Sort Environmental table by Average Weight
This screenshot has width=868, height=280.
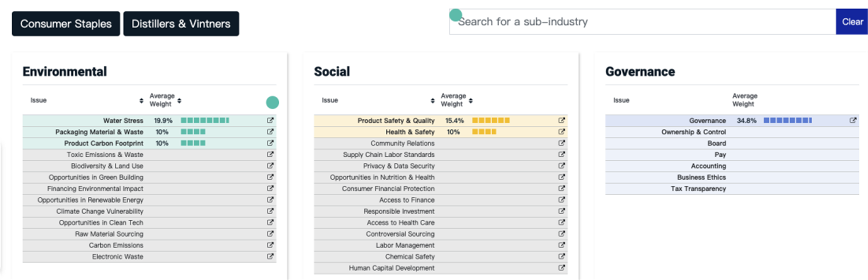click(179, 101)
